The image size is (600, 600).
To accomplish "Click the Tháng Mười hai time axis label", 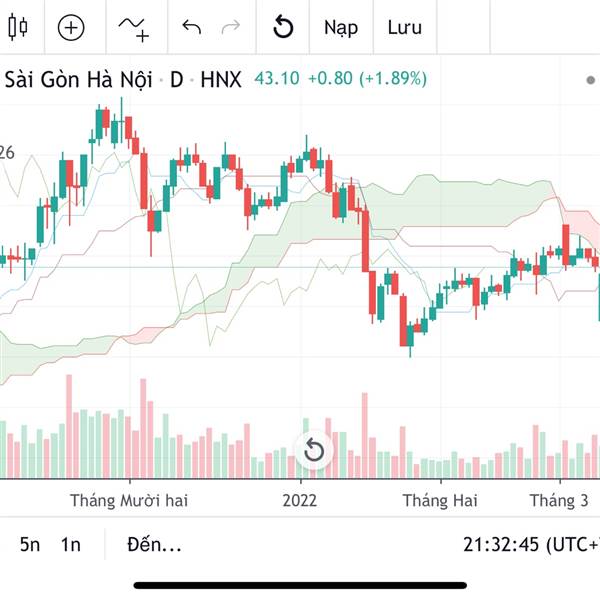I will (129, 500).
